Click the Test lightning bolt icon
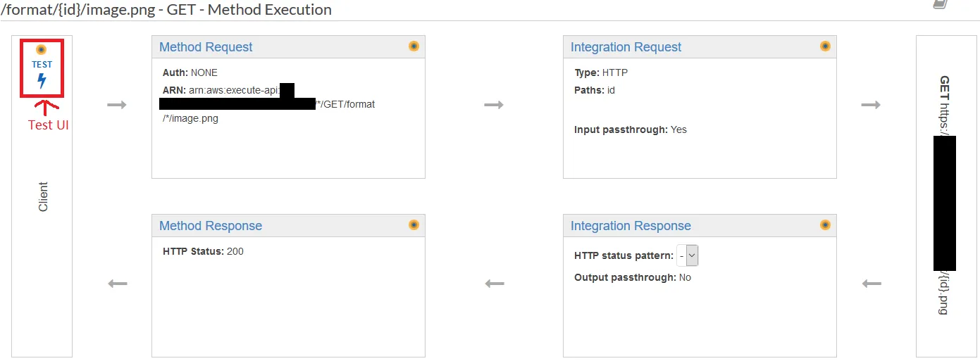The height and width of the screenshot is (361, 980). [x=42, y=81]
